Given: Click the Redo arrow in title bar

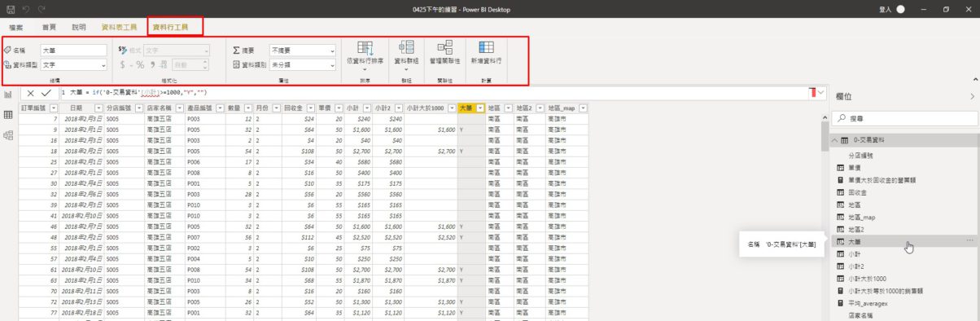Looking at the screenshot, I should click(x=42, y=9).
